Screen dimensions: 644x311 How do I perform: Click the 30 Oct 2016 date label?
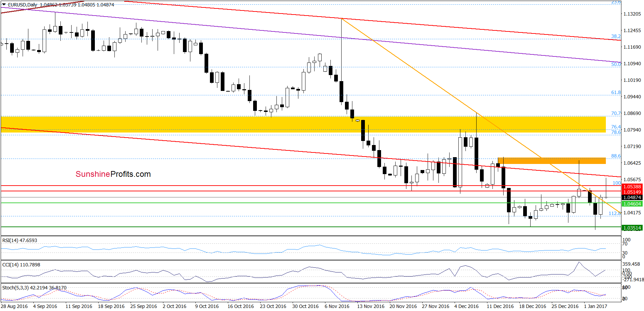pos(305,306)
